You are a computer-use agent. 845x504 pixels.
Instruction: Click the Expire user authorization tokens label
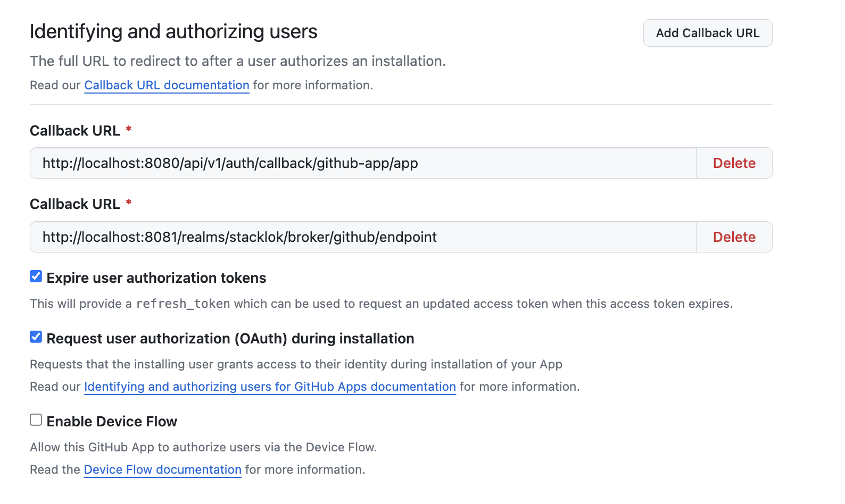[156, 278]
